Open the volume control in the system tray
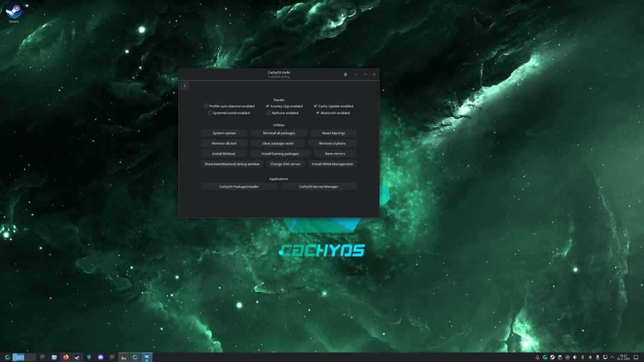644x362 pixels. pos(575,357)
